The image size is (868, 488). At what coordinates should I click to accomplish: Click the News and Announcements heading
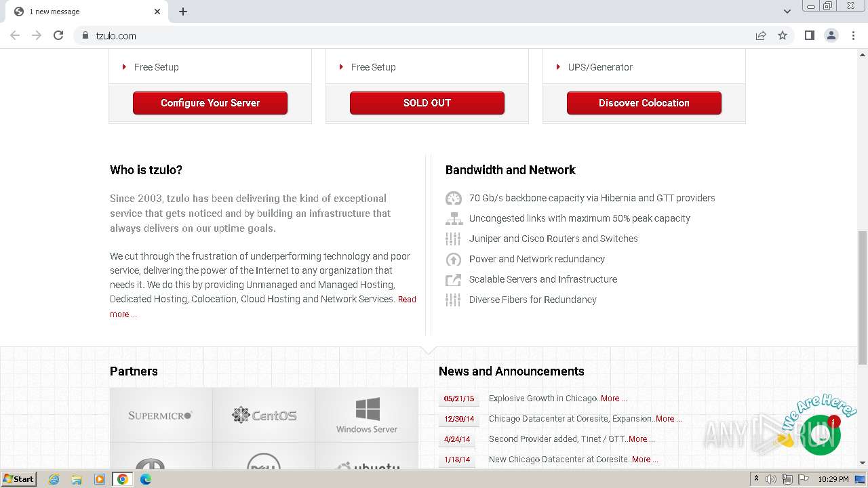(511, 371)
